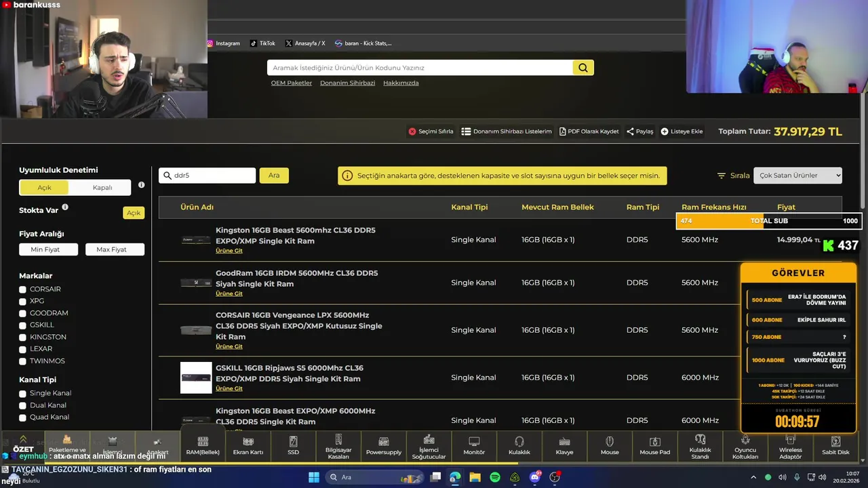Click the Seçimi Sıfırla red icon
This screenshot has height=488, width=868.
click(x=412, y=131)
